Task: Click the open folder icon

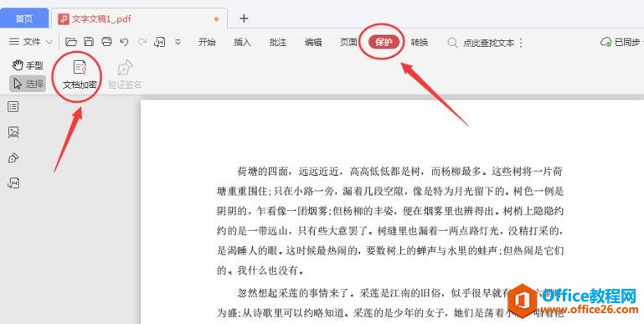Action: click(x=71, y=42)
